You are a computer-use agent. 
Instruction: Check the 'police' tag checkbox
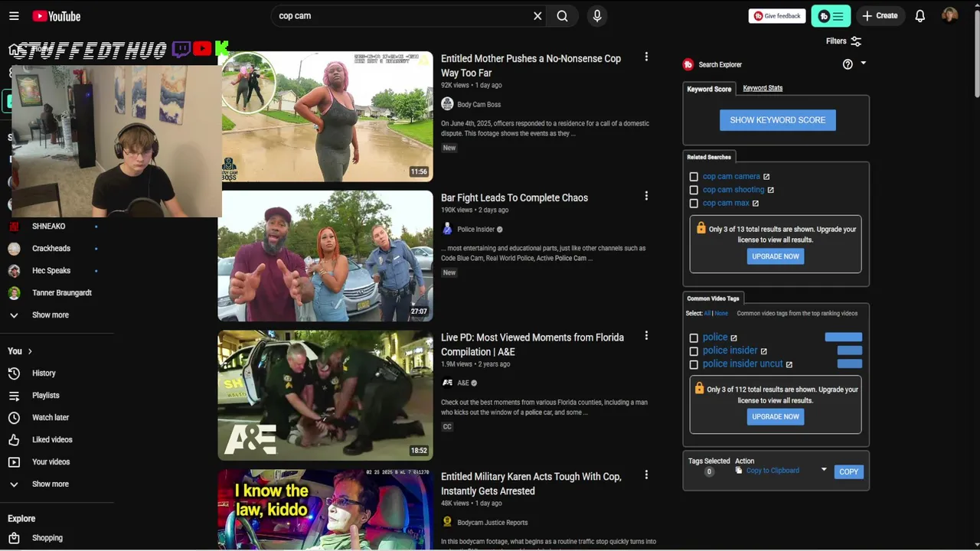[x=694, y=337]
